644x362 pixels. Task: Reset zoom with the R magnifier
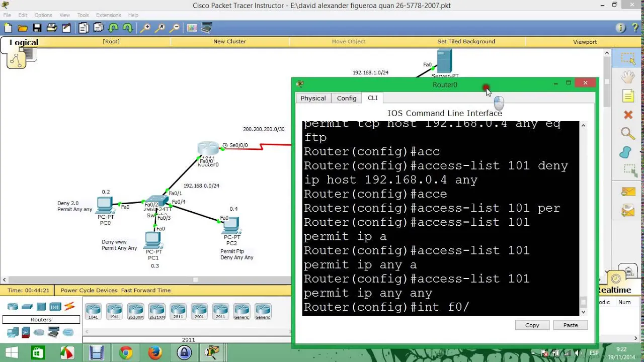[x=160, y=28]
